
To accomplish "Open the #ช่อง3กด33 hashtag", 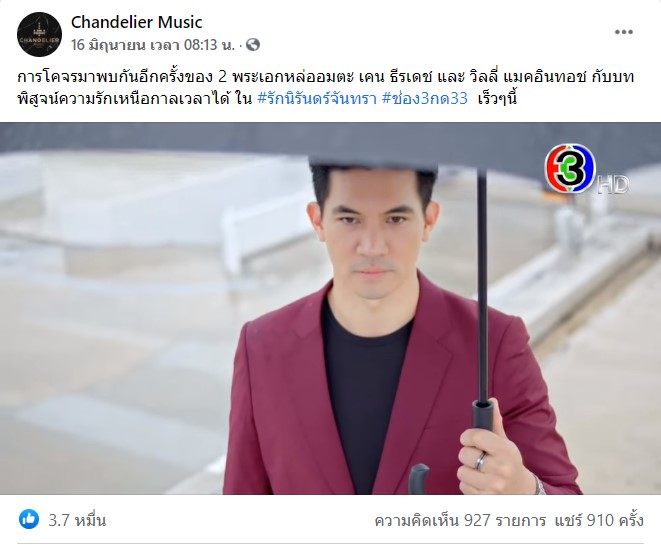I will (425, 98).
